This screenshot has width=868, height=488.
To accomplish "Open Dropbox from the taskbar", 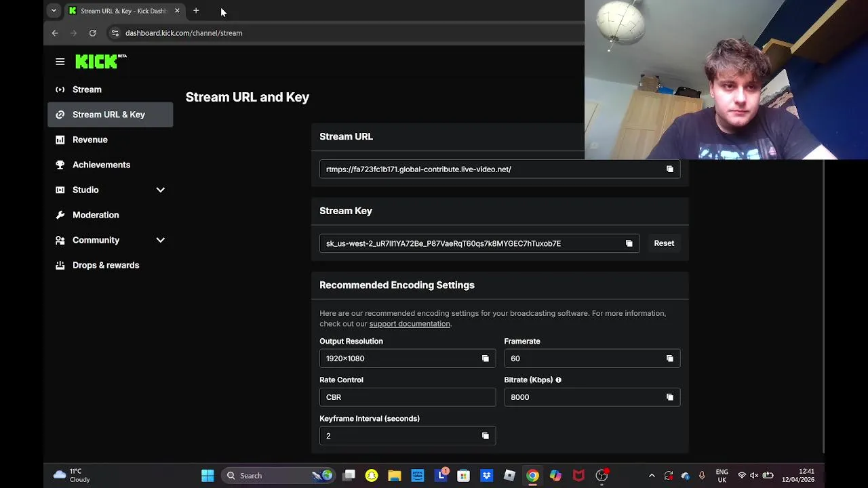I will coord(486,476).
